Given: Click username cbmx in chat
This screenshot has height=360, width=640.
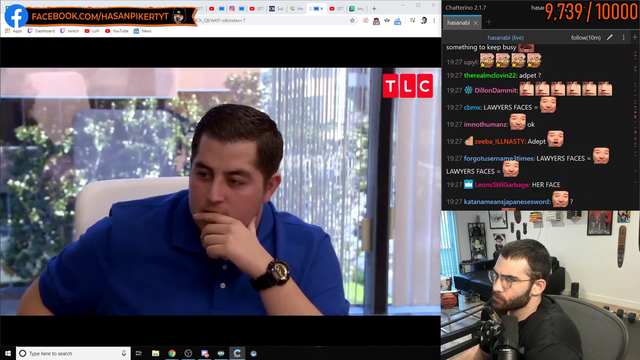Looking at the screenshot, I should point(472,107).
